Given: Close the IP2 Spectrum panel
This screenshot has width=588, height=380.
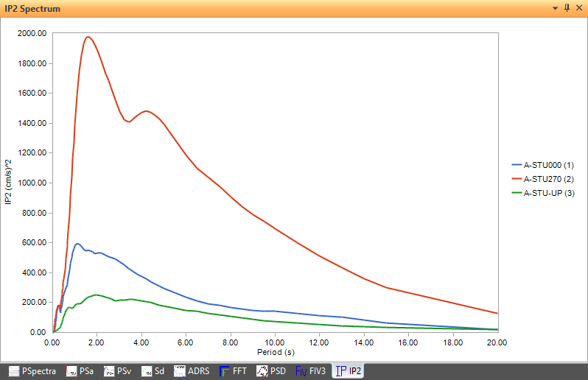Looking at the screenshot, I should pyautogui.click(x=578, y=8).
